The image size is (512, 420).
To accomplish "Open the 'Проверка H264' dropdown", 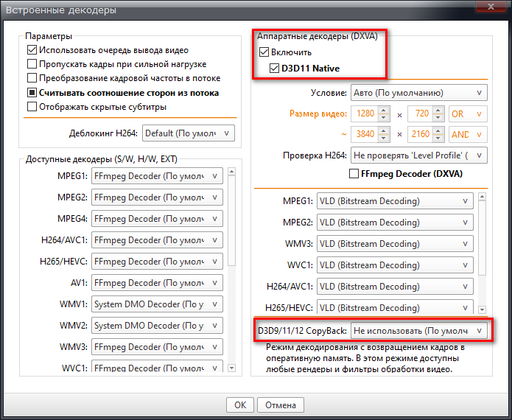I will (419, 155).
